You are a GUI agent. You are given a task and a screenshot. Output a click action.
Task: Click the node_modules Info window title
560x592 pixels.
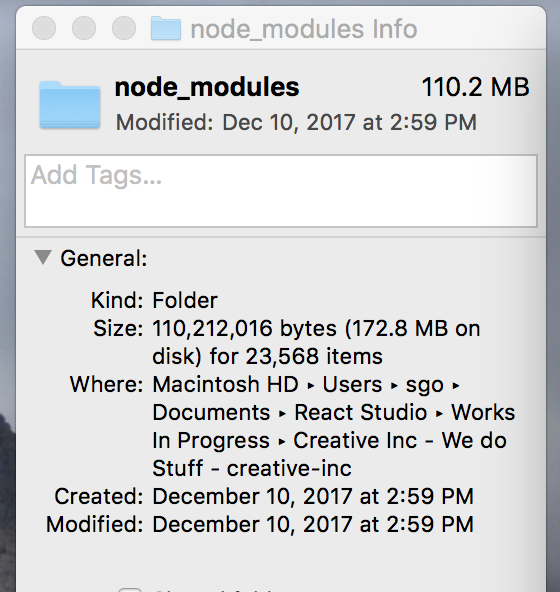(x=304, y=29)
